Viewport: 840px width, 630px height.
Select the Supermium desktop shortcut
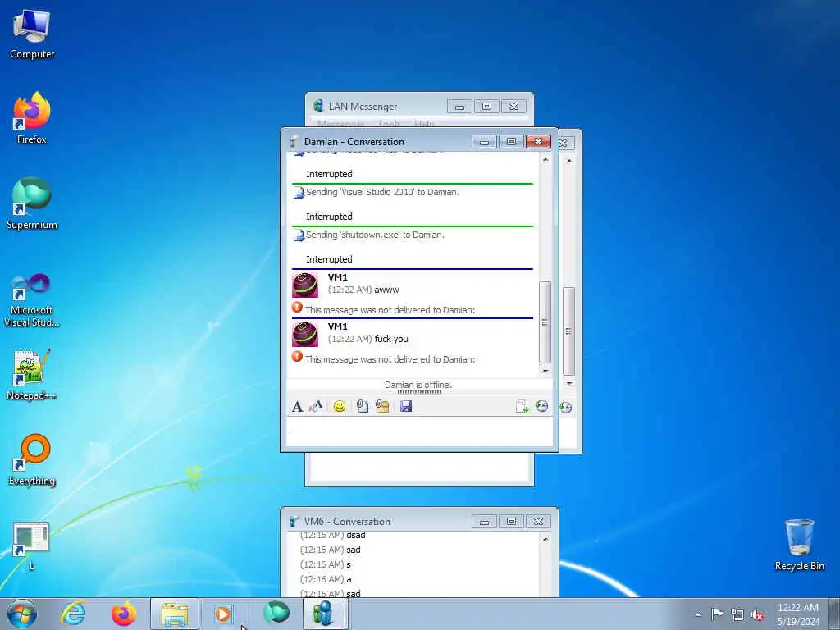coord(32,203)
